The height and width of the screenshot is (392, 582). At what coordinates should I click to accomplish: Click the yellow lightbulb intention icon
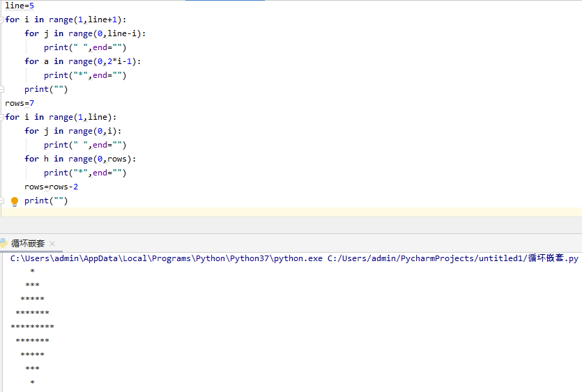15,201
